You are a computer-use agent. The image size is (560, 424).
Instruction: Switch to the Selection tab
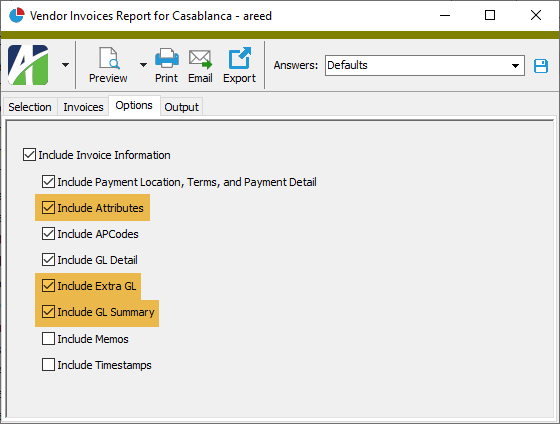click(x=30, y=107)
